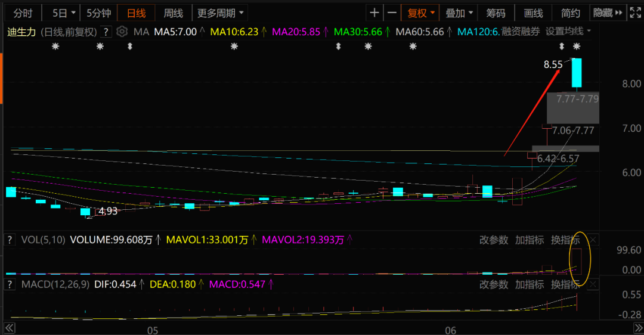Activate the 画线 drawing tool
The width and height of the screenshot is (644, 335).
click(533, 13)
